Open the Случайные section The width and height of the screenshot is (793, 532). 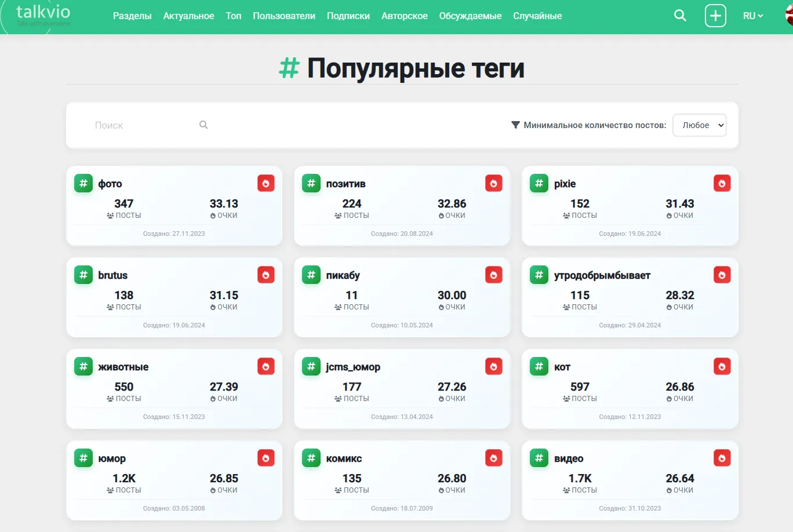[537, 16]
